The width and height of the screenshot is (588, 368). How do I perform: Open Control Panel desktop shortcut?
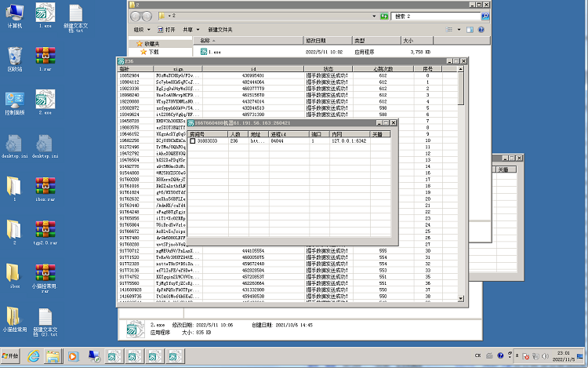click(15, 102)
